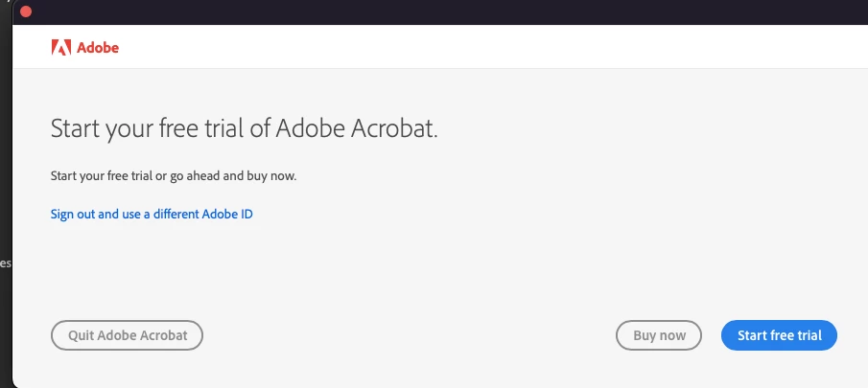Click the subtitle about starting trial or buying
The height and width of the screenshot is (388, 868).
[174, 176]
